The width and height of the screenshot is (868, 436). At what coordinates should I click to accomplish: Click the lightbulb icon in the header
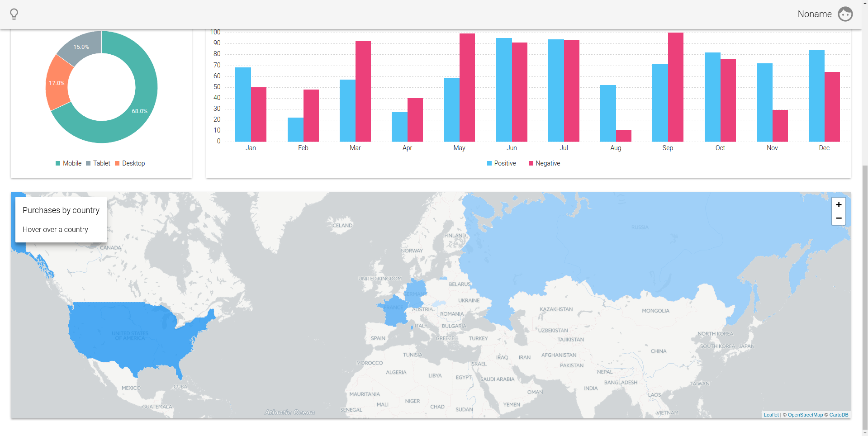coord(14,14)
